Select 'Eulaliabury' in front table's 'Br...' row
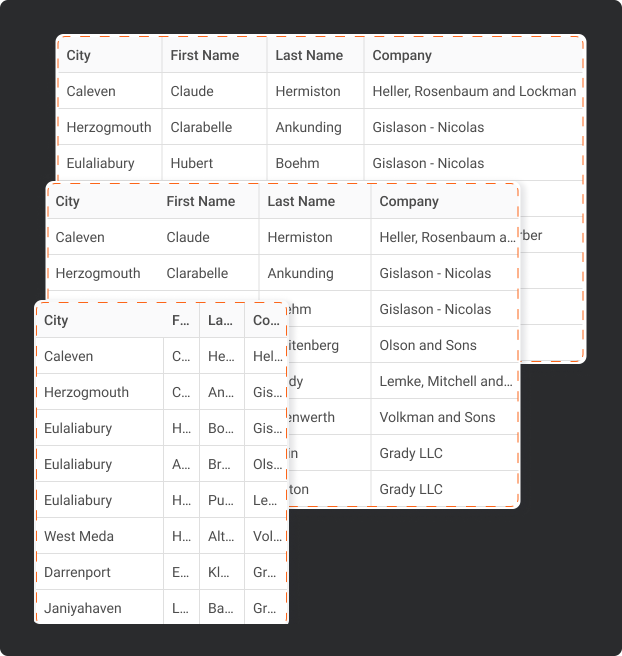The image size is (622, 656). 78,464
